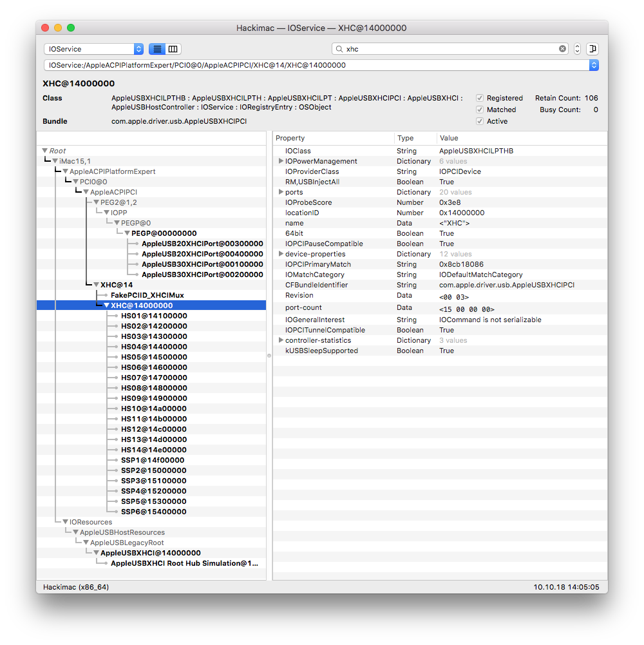
Task: Collapse AppleACPIPlatformExpert disclosure triangle
Action: pyautogui.click(x=66, y=171)
